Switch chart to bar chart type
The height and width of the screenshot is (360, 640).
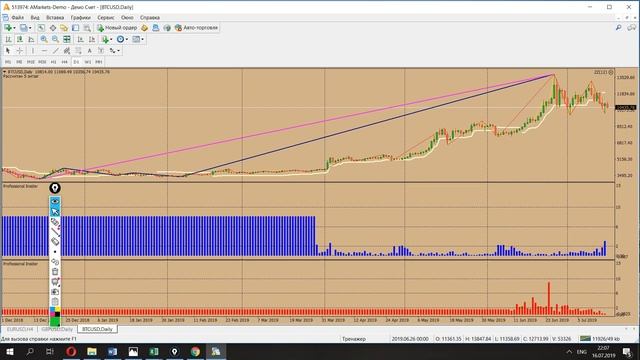[x=8, y=39]
